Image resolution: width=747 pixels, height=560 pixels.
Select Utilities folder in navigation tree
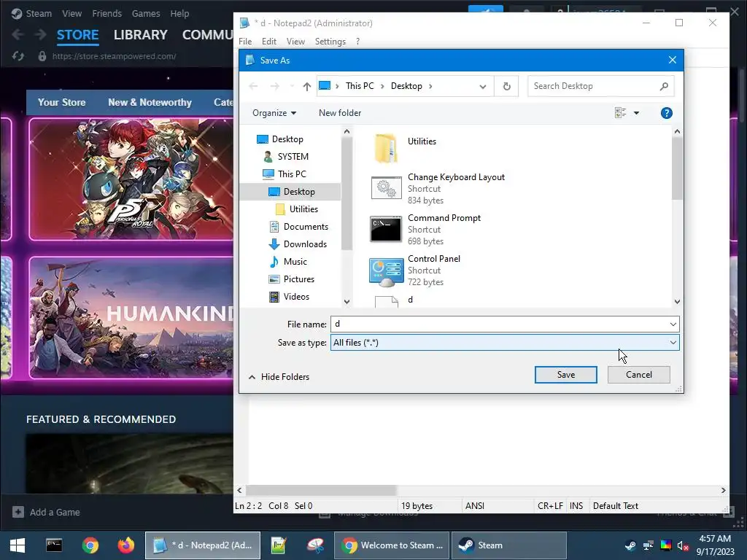coord(303,209)
